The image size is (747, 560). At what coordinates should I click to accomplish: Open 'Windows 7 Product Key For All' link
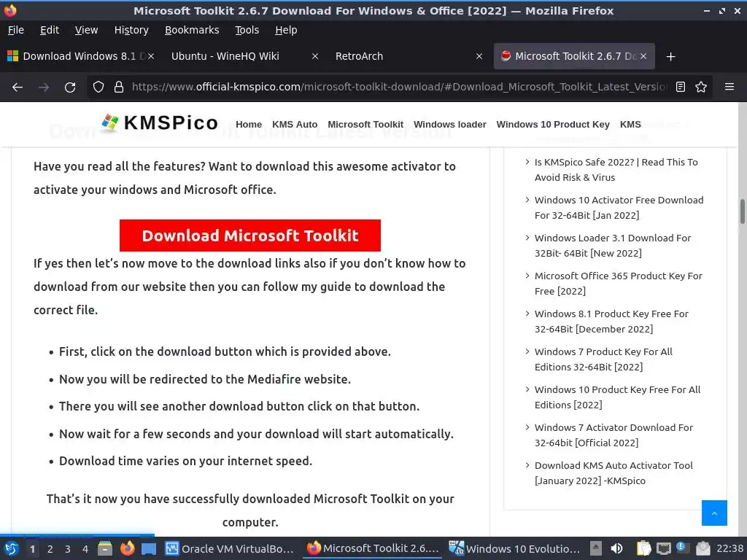coord(603,359)
